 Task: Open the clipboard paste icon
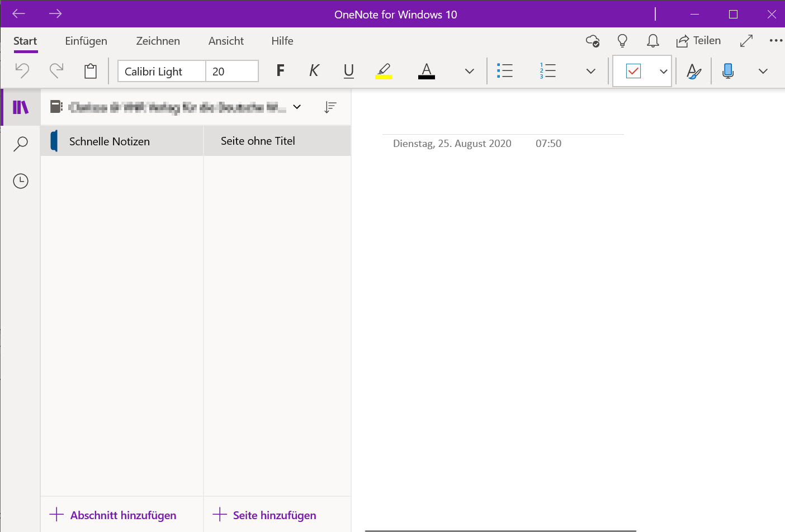tap(91, 71)
